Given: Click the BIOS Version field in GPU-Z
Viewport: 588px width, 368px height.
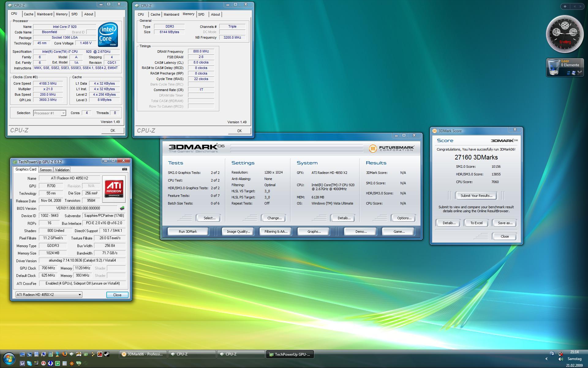Looking at the screenshot, I should pyautogui.click(x=78, y=208).
